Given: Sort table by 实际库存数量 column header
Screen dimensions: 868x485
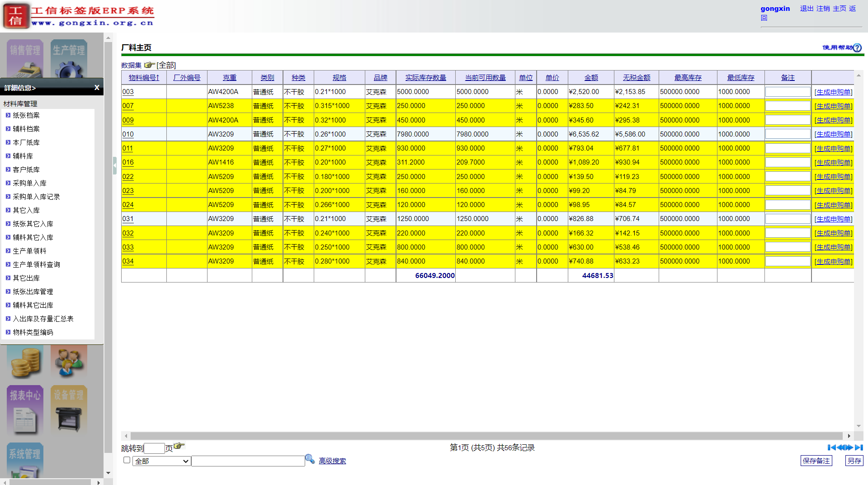Looking at the screenshot, I should pyautogui.click(x=425, y=78).
